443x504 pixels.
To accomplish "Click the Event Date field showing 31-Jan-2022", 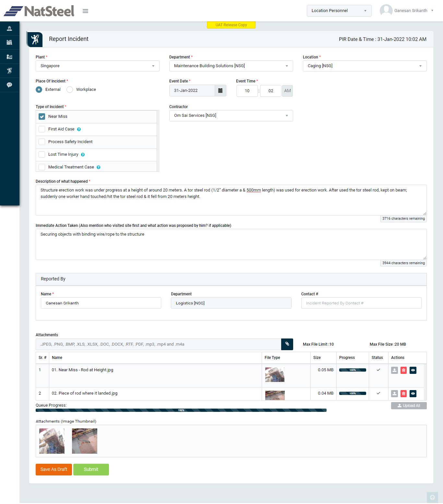I will [x=192, y=91].
